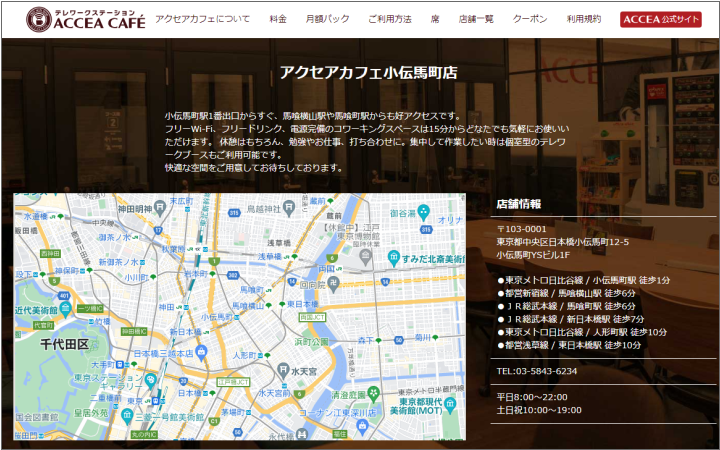Open the すみだ北斎美術館 museum marker

click(394, 258)
